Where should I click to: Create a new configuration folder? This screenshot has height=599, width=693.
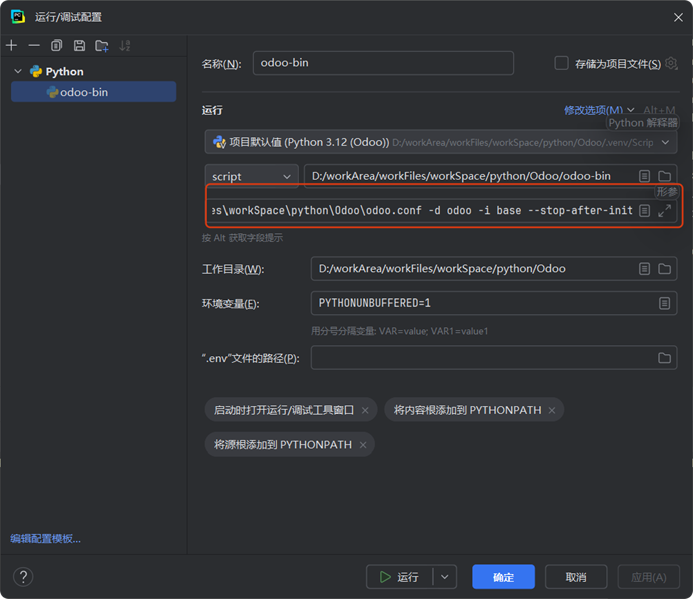(x=102, y=46)
